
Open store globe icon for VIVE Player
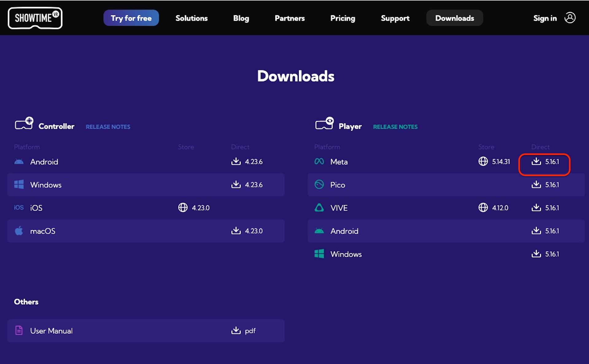(x=483, y=208)
